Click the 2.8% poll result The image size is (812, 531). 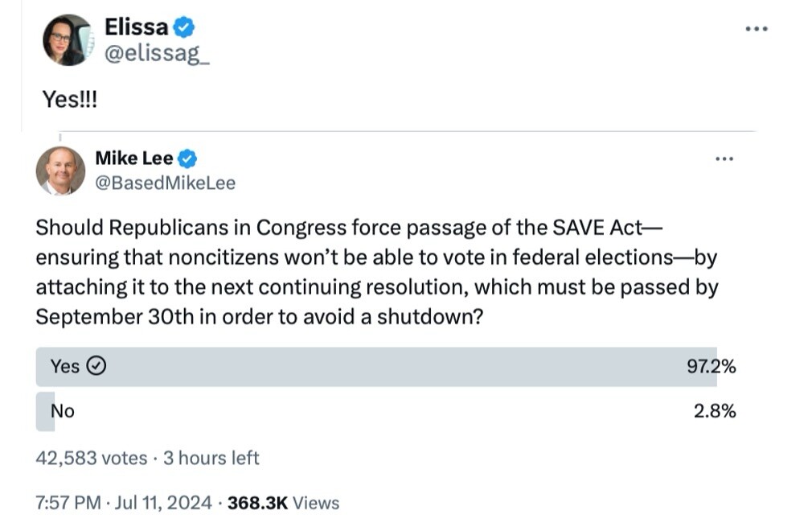[x=715, y=411]
